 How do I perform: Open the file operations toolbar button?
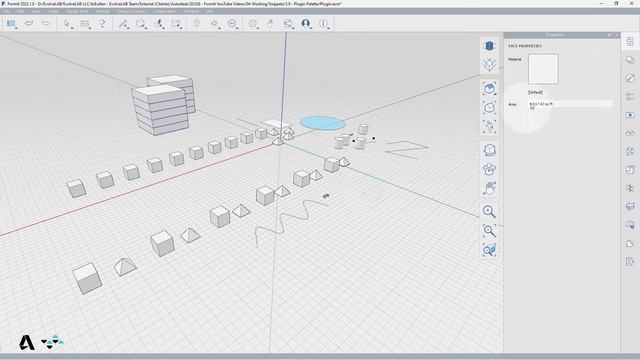point(11,23)
